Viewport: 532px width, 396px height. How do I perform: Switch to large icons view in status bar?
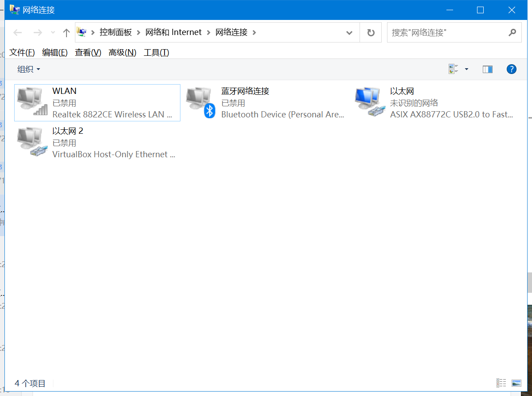(516, 383)
